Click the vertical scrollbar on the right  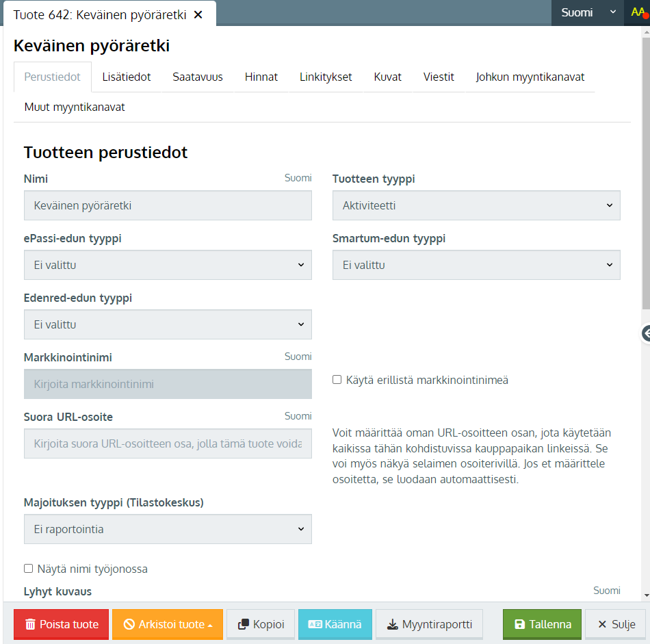(x=646, y=171)
